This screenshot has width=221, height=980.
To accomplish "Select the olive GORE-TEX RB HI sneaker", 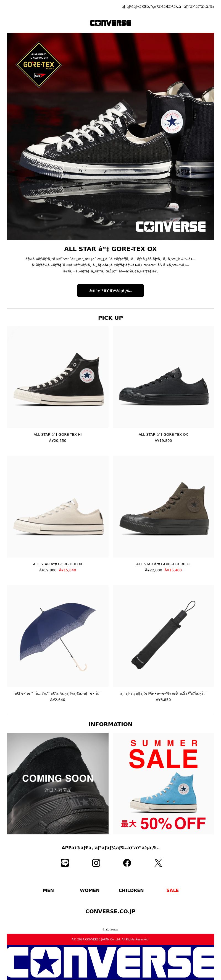I will click(163, 507).
